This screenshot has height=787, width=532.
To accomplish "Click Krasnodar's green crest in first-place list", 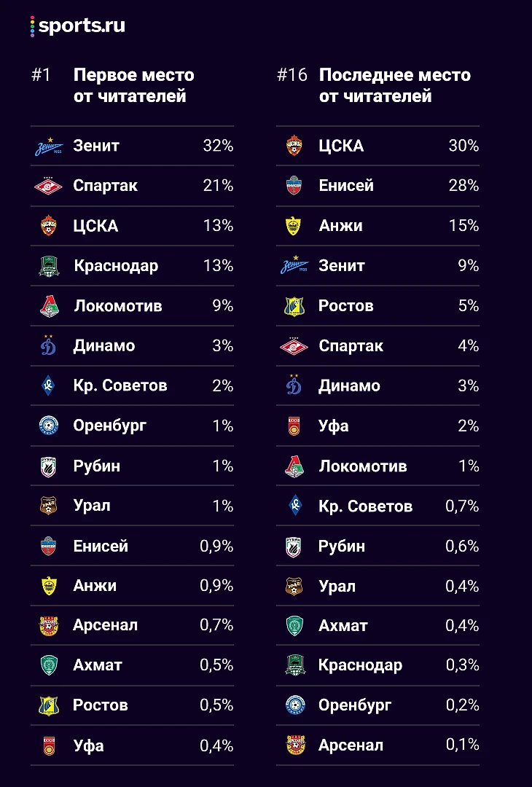I will coord(49,266).
